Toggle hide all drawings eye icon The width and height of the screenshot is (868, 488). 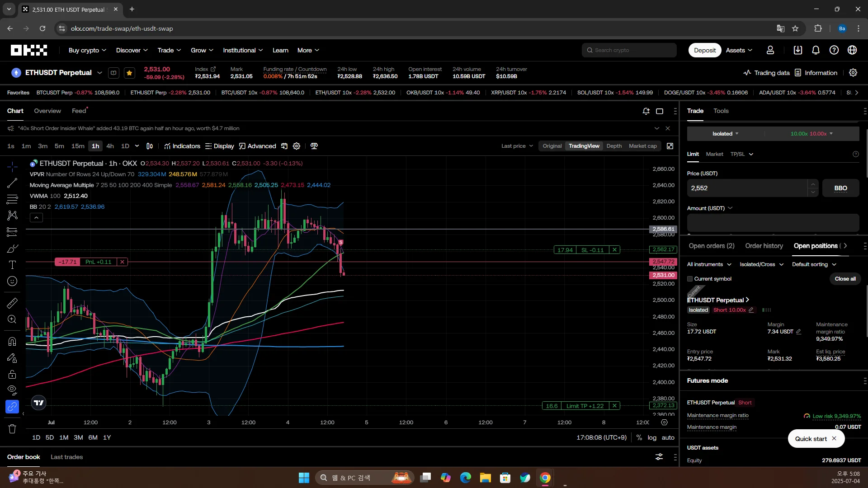click(12, 389)
